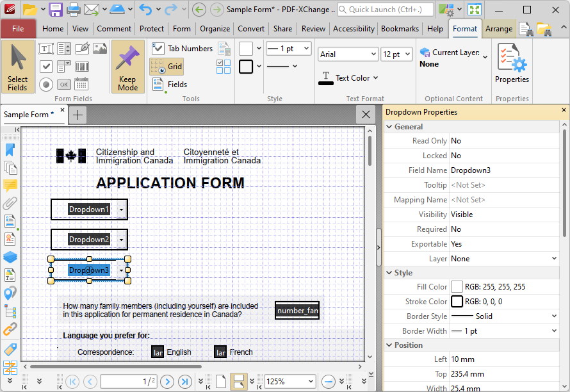
Task: Open the Comments pane in the sidebar
Action: pos(10,186)
